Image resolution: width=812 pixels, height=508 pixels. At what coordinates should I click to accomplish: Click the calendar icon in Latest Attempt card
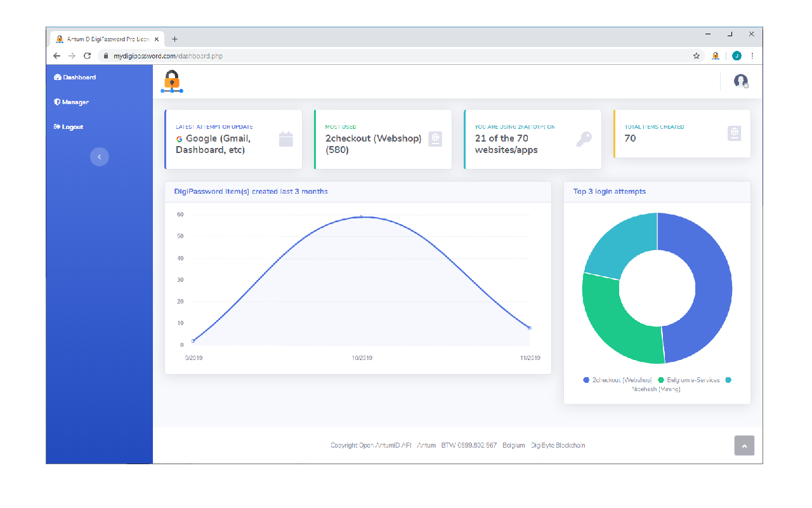286,139
